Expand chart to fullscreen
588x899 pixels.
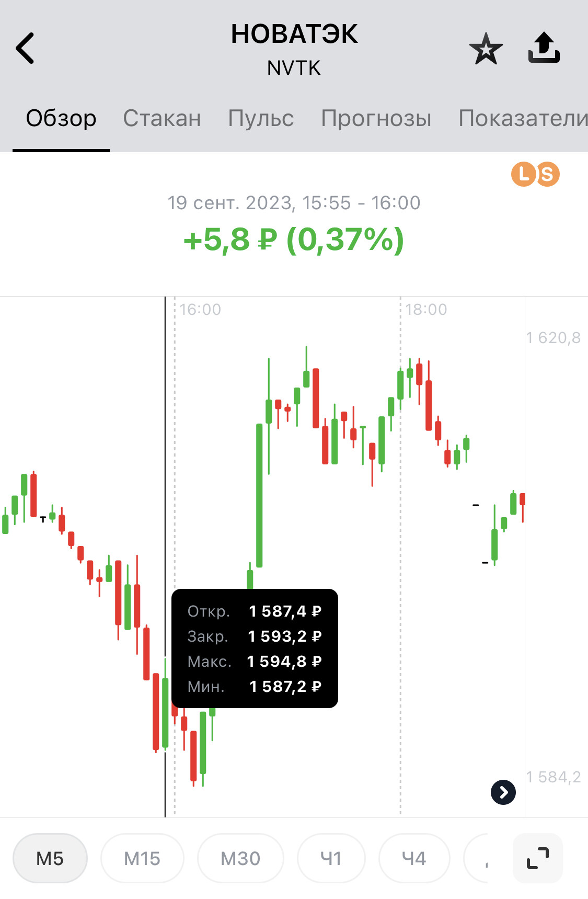[538, 858]
